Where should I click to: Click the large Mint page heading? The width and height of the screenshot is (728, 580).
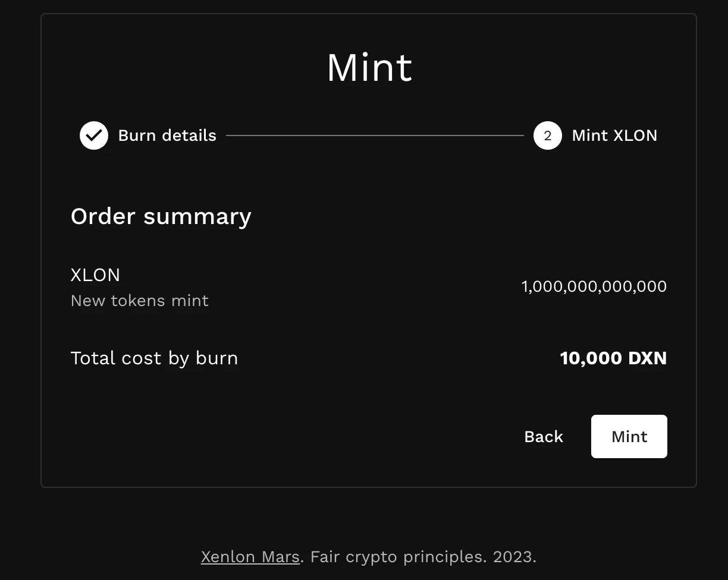point(369,67)
